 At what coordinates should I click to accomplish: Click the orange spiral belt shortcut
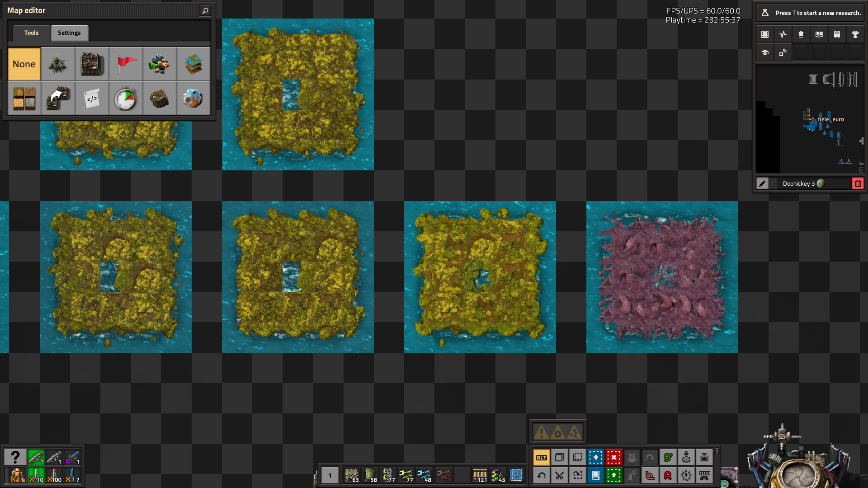tap(650, 475)
